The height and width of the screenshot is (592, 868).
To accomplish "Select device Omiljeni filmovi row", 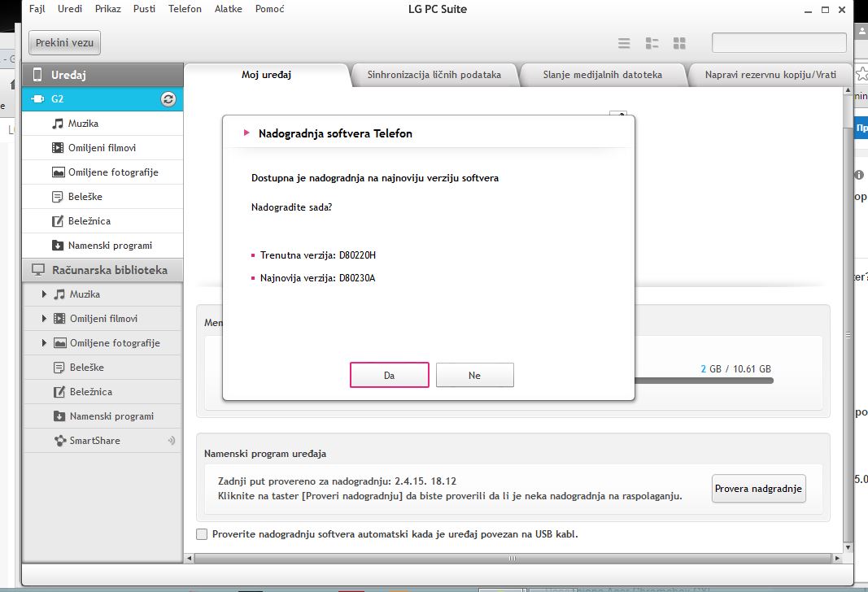I will (103, 148).
